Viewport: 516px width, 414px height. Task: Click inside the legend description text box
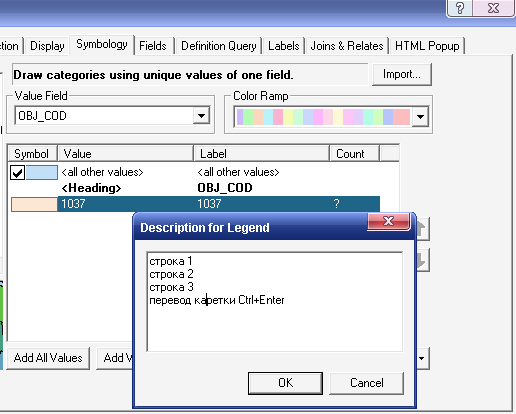tap(275, 302)
